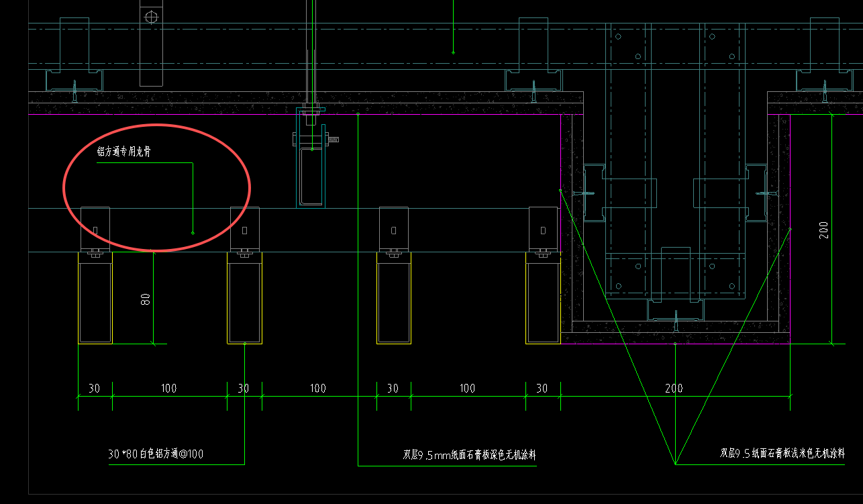This screenshot has width=863, height=504.
Task: Select the 双层9.5纸面石膏板浅米色无机涂料 note
Action: click(x=782, y=454)
